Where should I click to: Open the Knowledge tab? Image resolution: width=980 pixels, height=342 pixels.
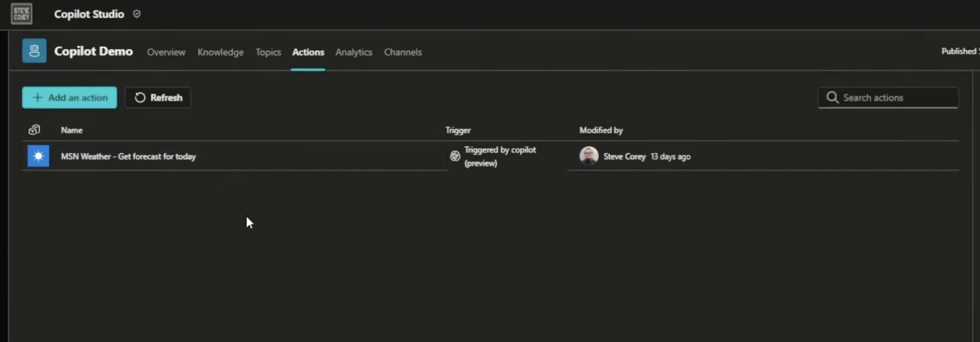click(220, 52)
